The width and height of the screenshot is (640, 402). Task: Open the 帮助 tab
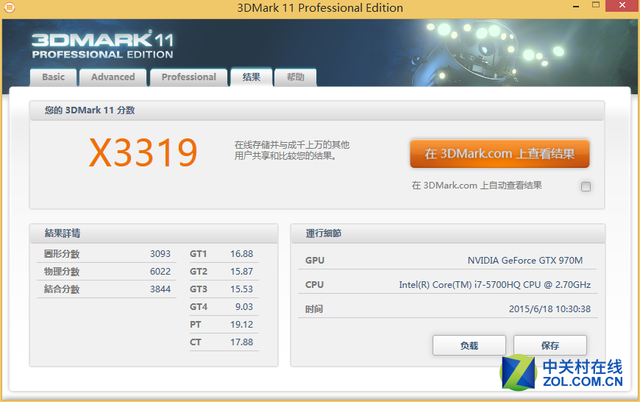tap(296, 77)
